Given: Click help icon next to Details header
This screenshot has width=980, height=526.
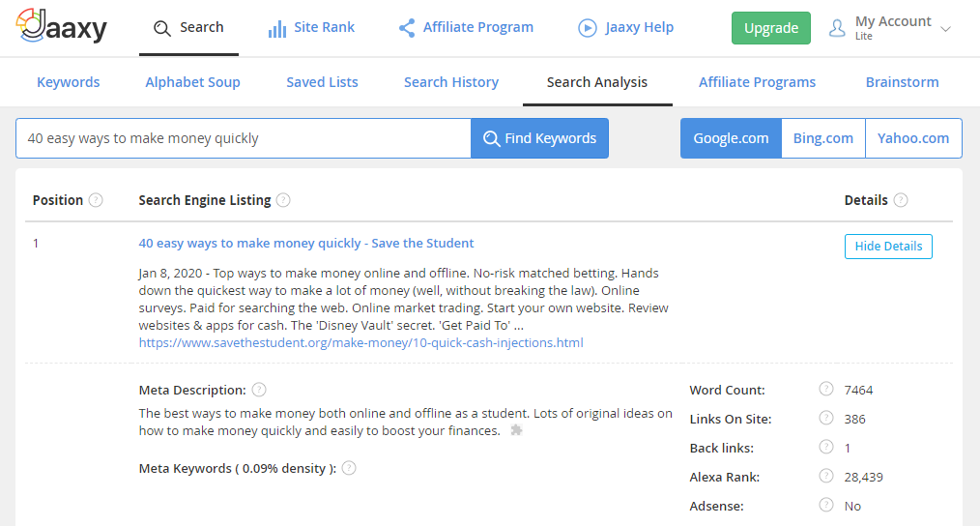Looking at the screenshot, I should coord(901,200).
